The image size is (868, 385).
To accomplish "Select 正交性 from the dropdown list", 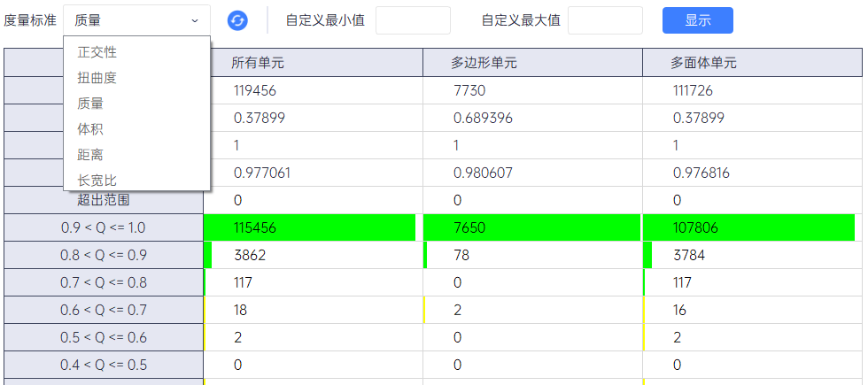I will tap(136, 52).
